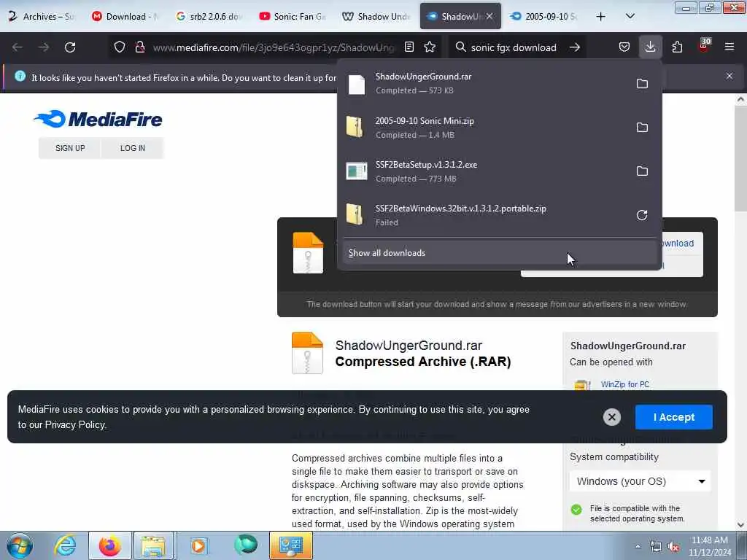Click the muted volume tray icon

(x=673, y=547)
